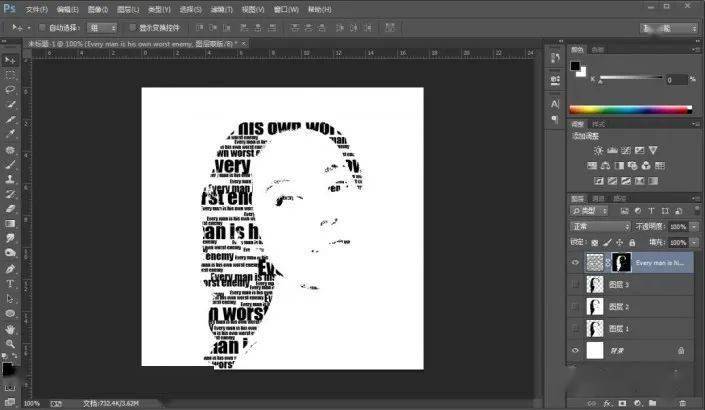Select the Path Selection tool
Viewport: 705px width, 410px height.
[x=10, y=299]
